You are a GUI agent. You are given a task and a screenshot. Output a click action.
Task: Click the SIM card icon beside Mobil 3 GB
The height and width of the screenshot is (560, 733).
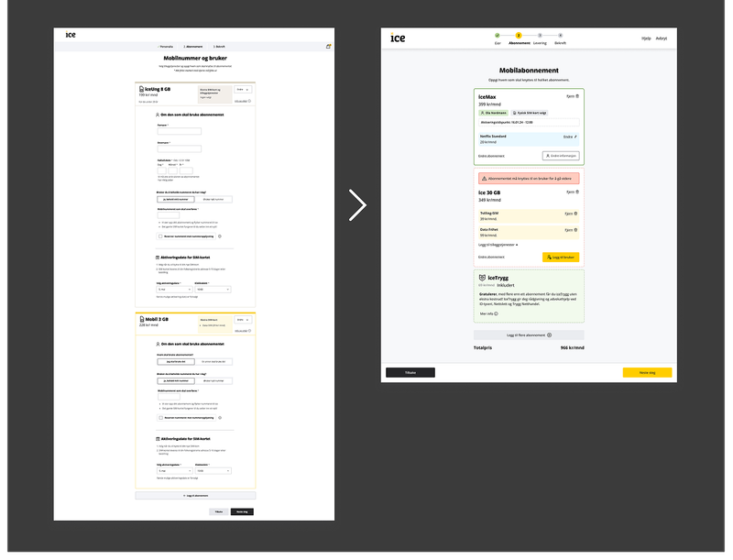142,319
